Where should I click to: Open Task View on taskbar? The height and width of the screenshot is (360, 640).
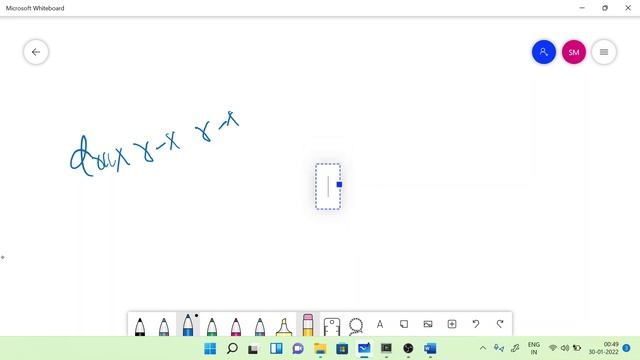pyautogui.click(x=254, y=349)
